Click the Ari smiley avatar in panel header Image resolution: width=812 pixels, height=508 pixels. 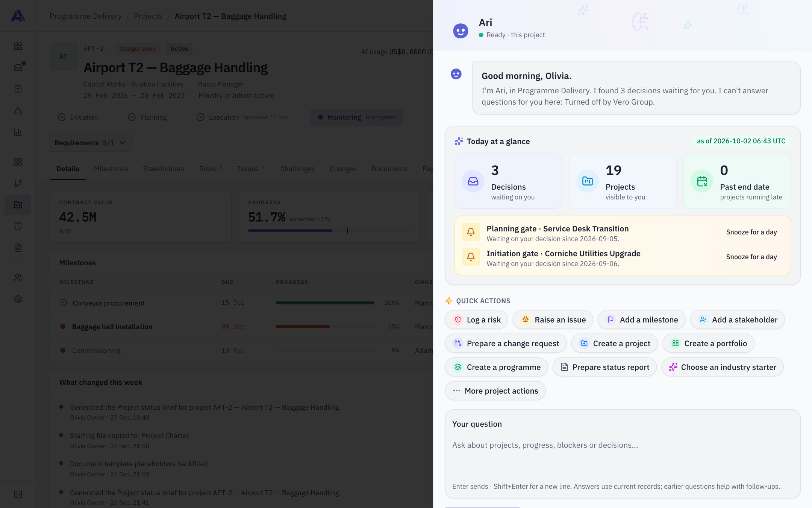[x=461, y=31]
